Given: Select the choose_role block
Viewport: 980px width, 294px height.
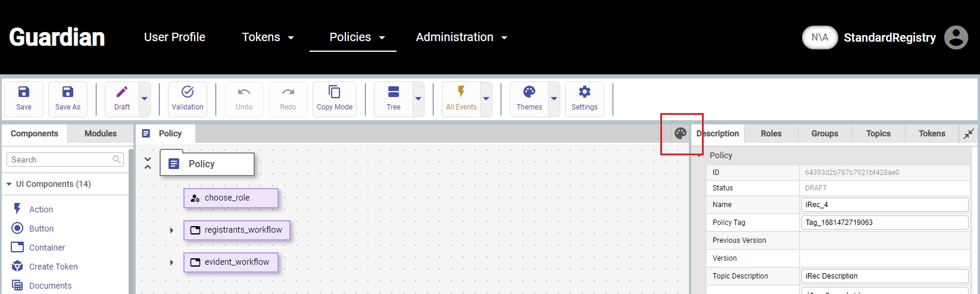Looking at the screenshot, I should coord(230,198).
